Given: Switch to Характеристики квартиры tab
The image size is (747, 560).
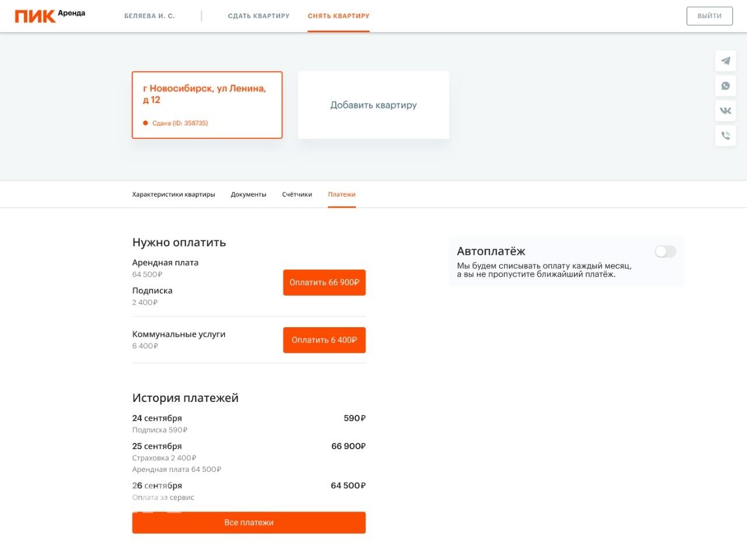Looking at the screenshot, I should [173, 195].
